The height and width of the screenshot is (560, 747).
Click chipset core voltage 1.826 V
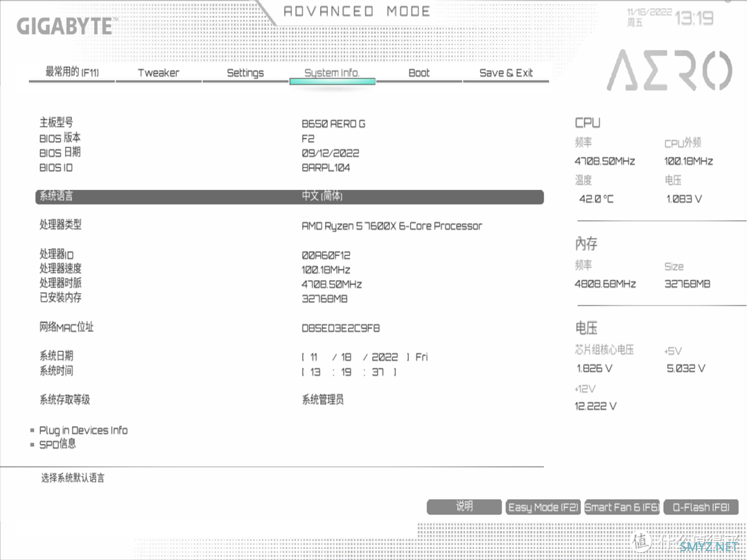(x=594, y=368)
